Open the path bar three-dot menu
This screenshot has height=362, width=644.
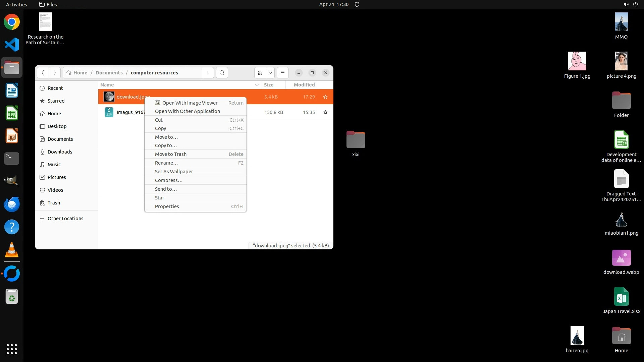pyautogui.click(x=208, y=73)
